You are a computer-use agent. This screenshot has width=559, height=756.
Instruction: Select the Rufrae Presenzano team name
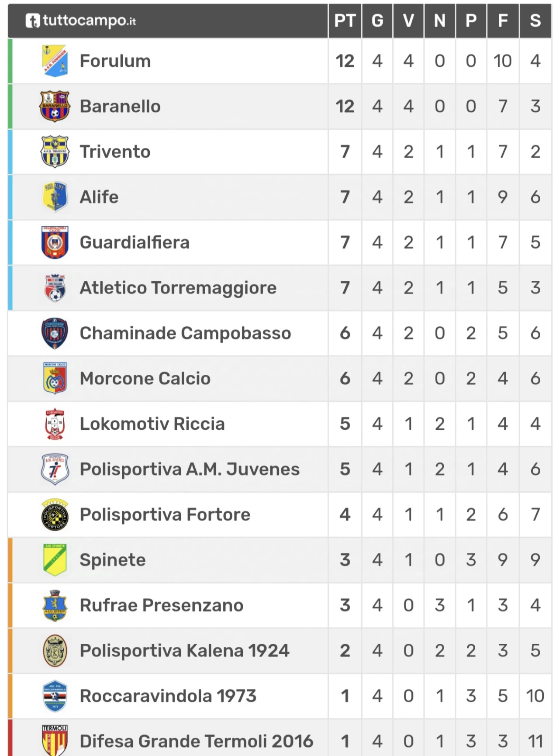click(162, 605)
